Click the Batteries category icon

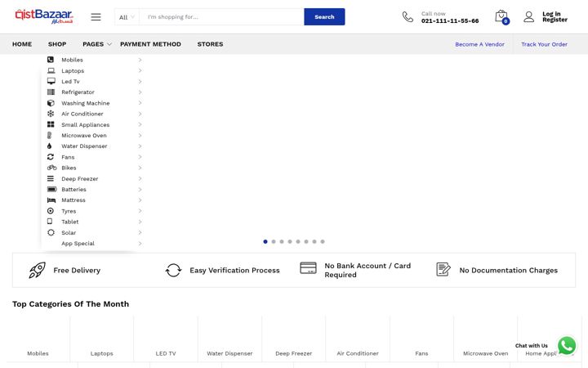click(x=51, y=189)
